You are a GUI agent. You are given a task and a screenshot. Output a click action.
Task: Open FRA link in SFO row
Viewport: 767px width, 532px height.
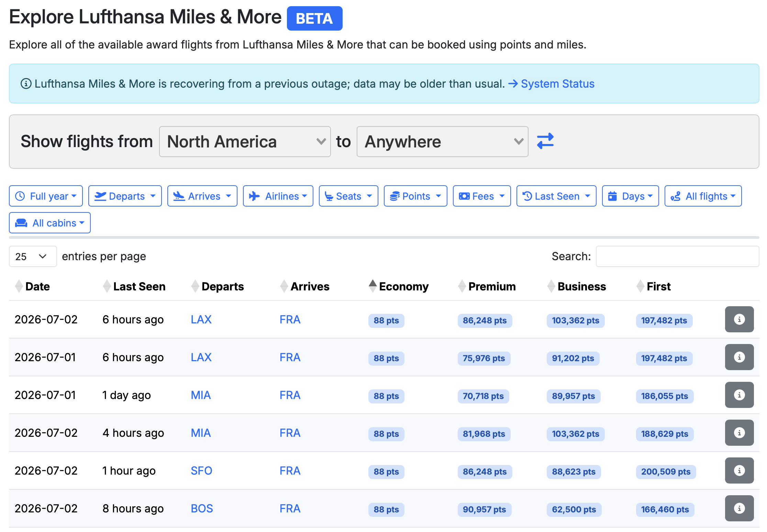pyautogui.click(x=290, y=470)
